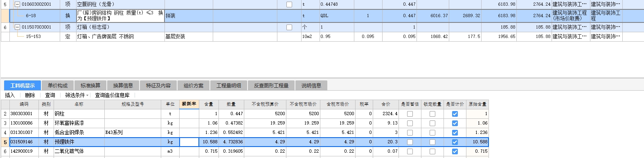The image size is (644, 158).
Task: Check 是否暂估 for 钢柱 row
Action: [x=410, y=114]
